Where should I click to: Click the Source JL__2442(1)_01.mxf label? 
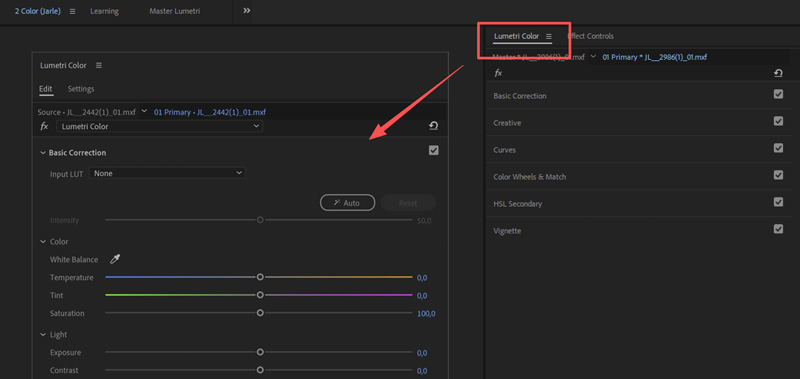(87, 112)
